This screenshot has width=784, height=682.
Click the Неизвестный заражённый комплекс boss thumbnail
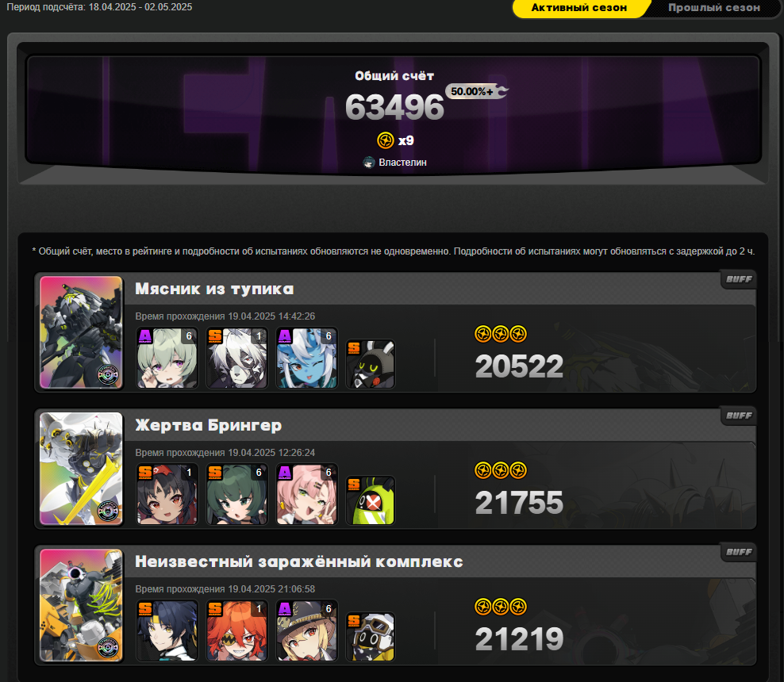[x=81, y=605]
